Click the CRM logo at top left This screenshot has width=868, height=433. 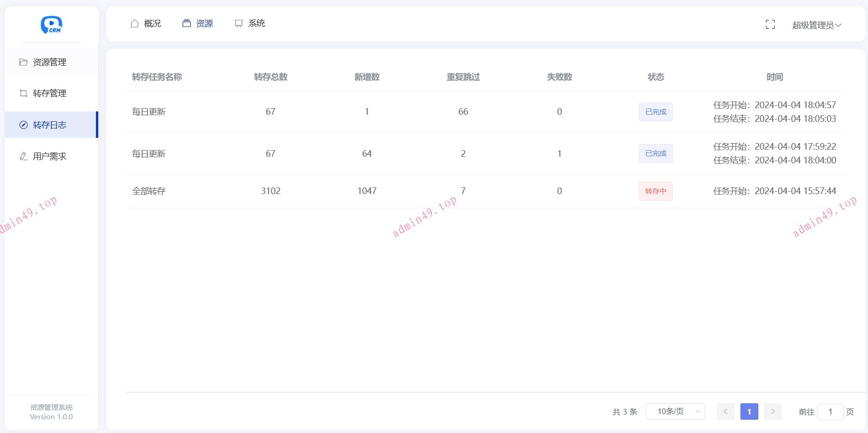click(51, 25)
